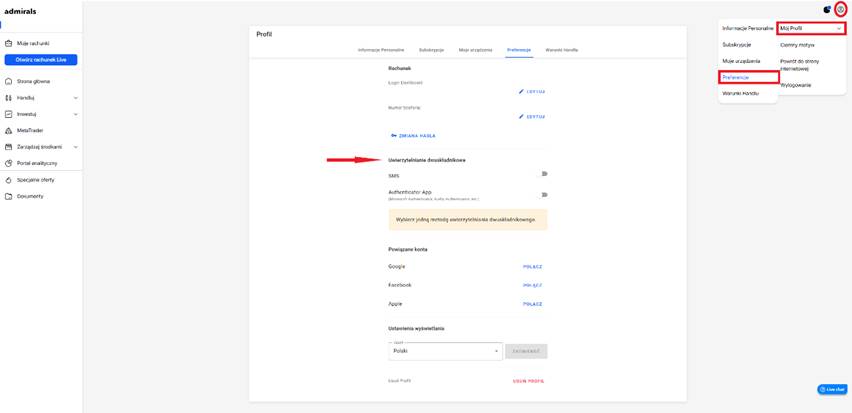Click the Specjalne oferty icon
Viewport: 852px width, 413px height.
[x=8, y=180]
